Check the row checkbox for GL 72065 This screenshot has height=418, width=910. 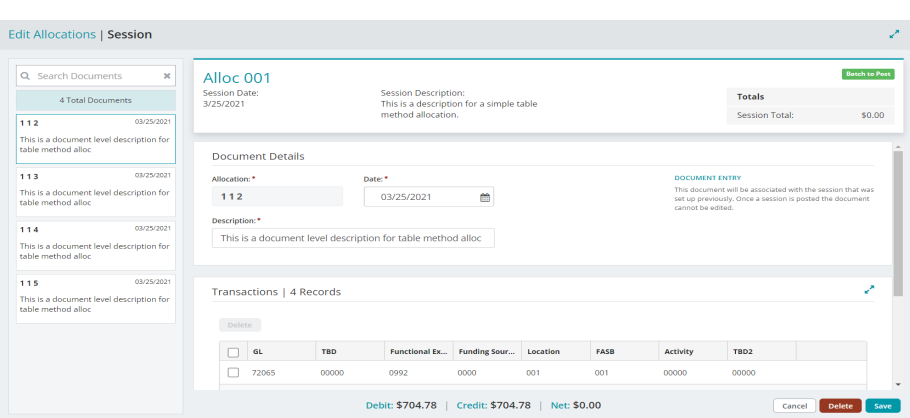pyautogui.click(x=233, y=372)
